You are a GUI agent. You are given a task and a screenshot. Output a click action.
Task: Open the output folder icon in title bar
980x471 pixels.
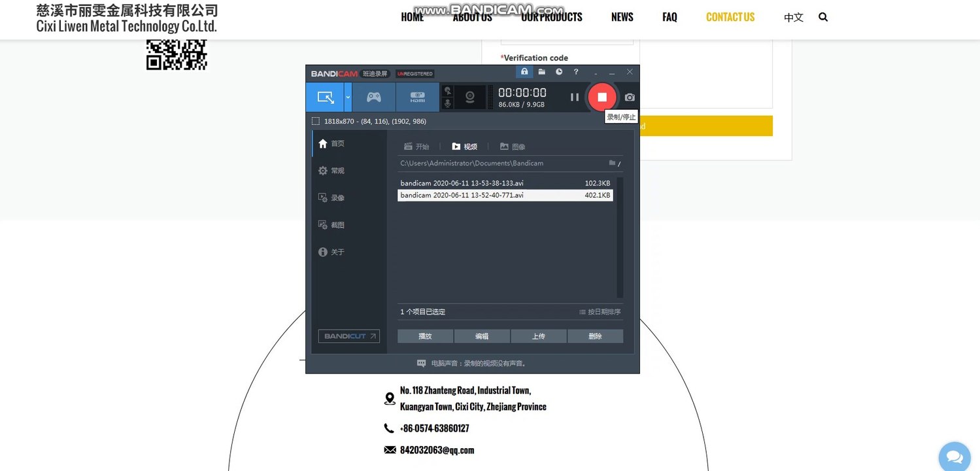pos(542,72)
